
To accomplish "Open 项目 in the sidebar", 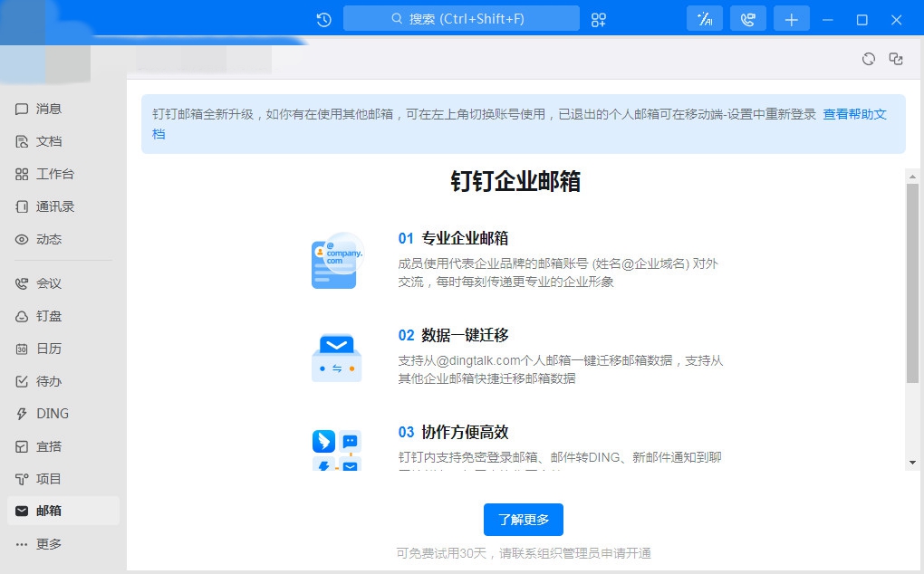I will [63, 479].
